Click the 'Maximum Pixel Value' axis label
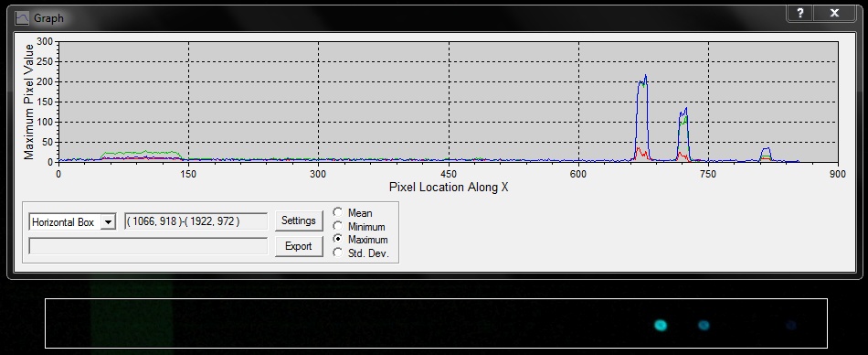The height and width of the screenshot is (355, 868). pyautogui.click(x=29, y=102)
